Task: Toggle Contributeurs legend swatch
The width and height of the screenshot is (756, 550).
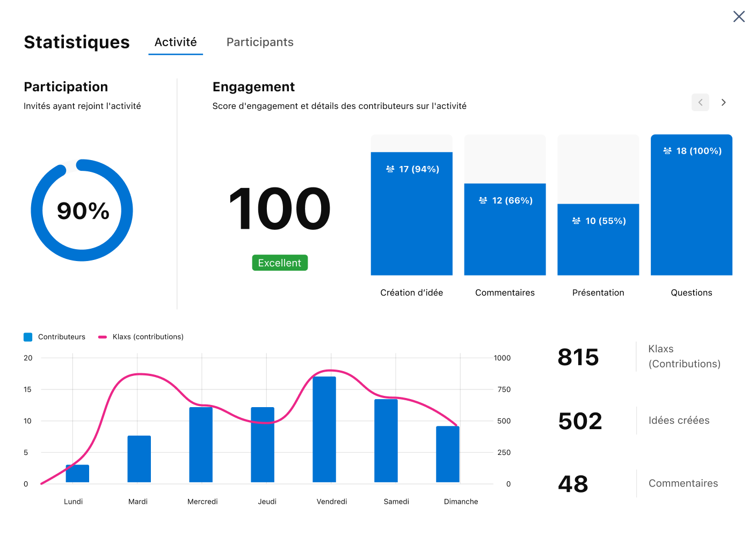Action: point(28,337)
